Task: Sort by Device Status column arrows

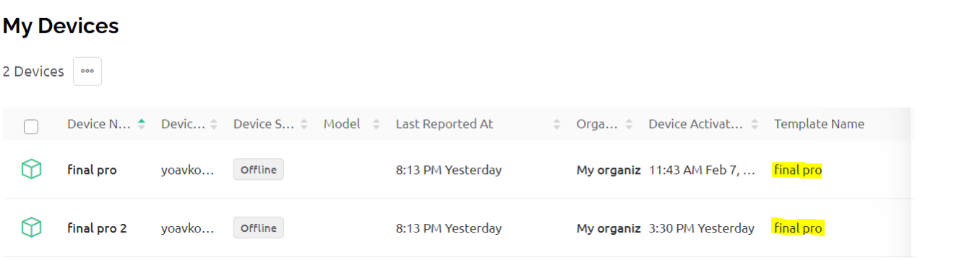Action: [x=304, y=124]
